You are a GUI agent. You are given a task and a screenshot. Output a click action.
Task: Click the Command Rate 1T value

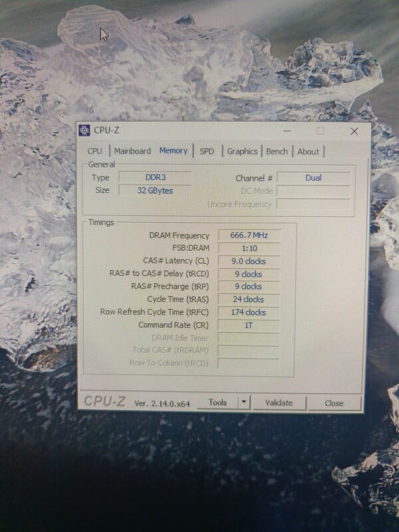pos(248,325)
